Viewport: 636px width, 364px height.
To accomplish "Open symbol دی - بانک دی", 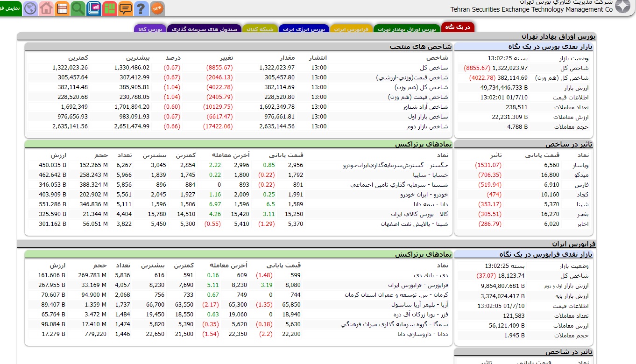I will 431,275.
